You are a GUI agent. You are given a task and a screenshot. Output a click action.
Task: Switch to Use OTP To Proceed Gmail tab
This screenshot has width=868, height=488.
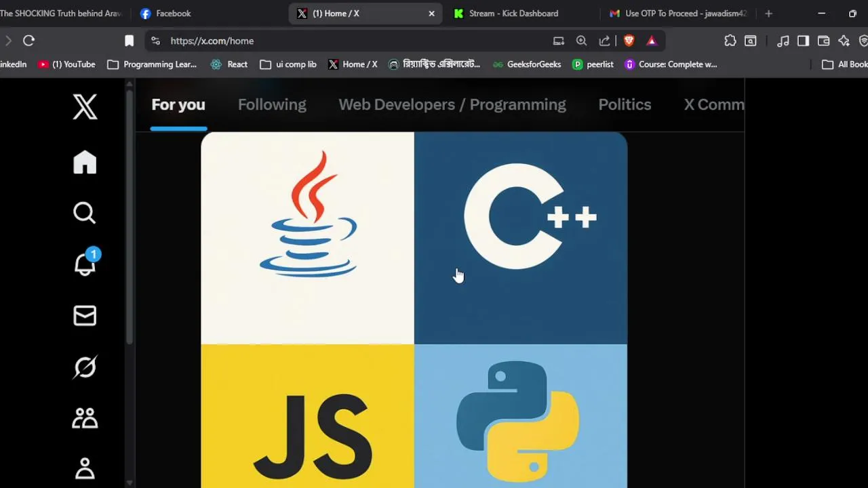678,14
